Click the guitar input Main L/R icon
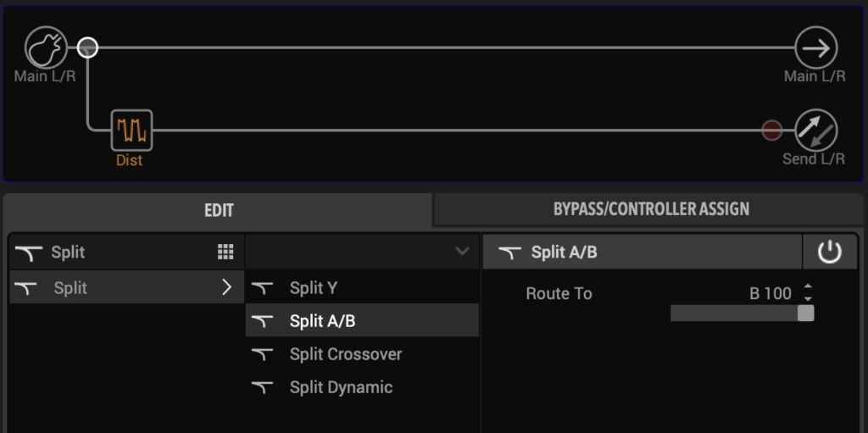Viewport: 868px width, 433px height. point(47,47)
